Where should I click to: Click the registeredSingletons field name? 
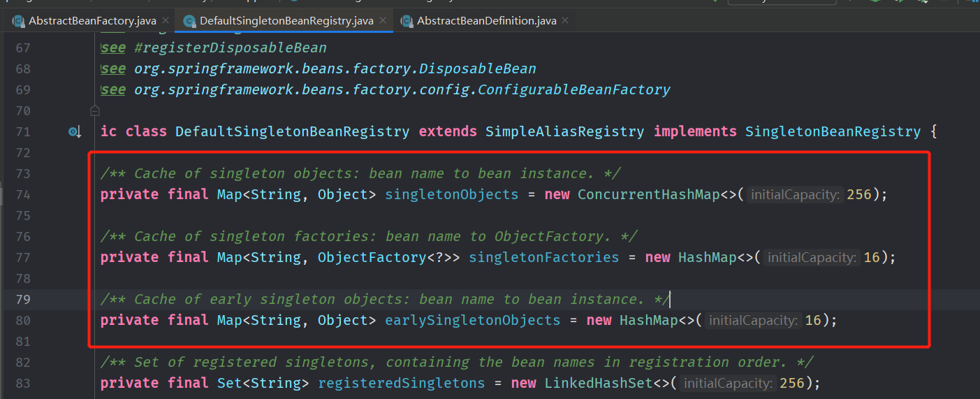pyautogui.click(x=402, y=383)
